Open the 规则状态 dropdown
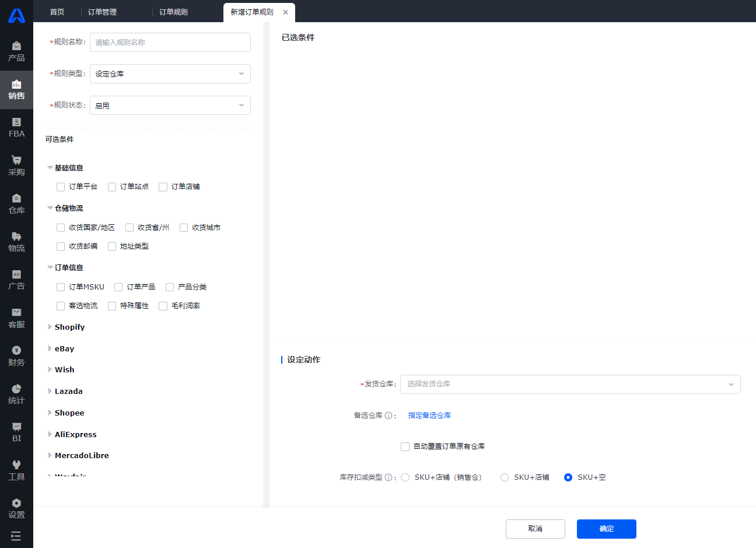Screen dimensions: 756x548 [x=170, y=106]
